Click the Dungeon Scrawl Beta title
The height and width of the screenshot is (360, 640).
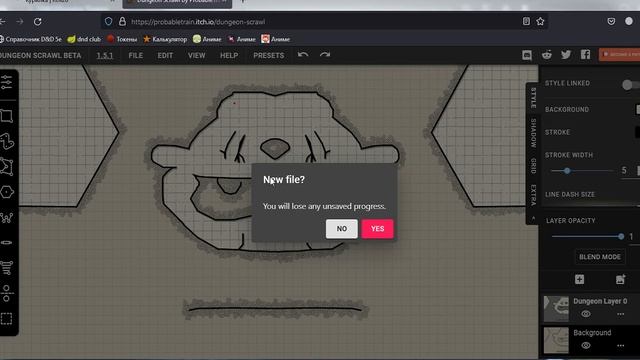click(x=40, y=56)
